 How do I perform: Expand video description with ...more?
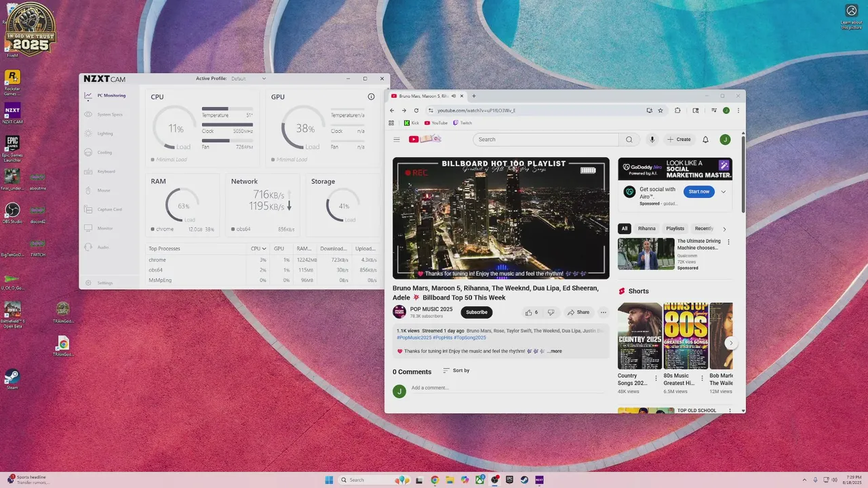(555, 351)
